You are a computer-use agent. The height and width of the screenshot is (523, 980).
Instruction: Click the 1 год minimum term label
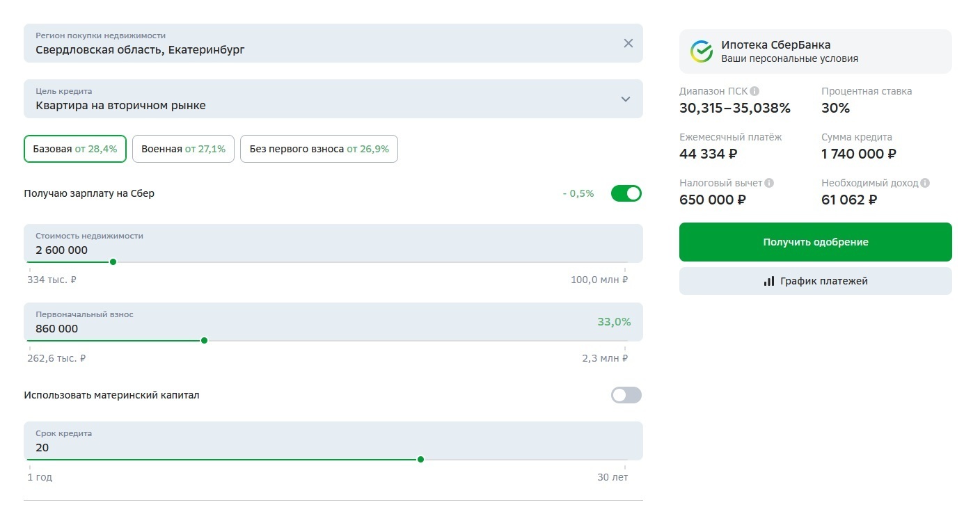tap(40, 478)
